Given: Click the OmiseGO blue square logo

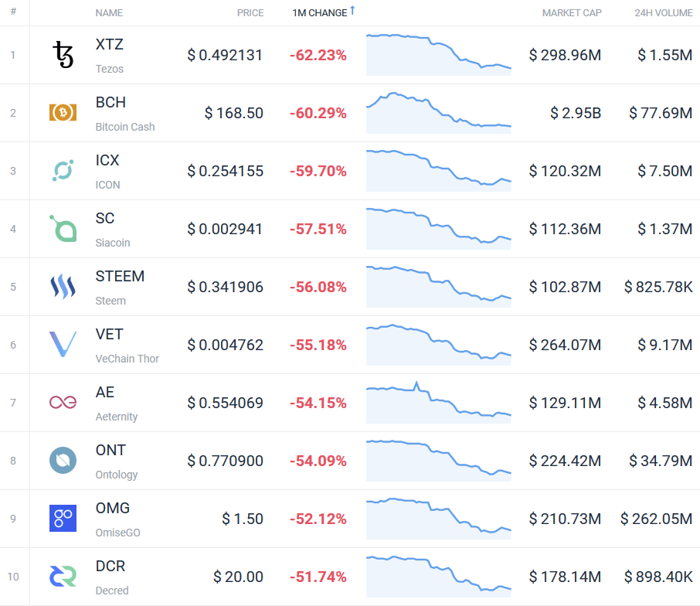Looking at the screenshot, I should [63, 518].
